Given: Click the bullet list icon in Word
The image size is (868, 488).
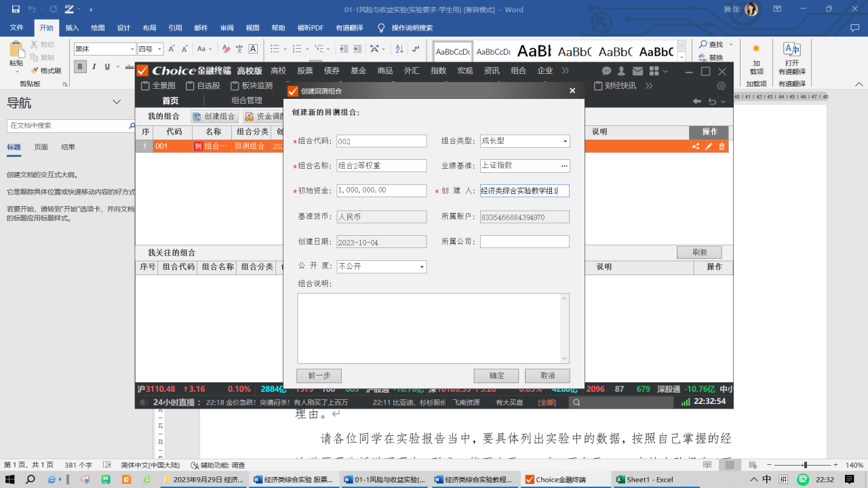Looking at the screenshot, I should tap(276, 49).
